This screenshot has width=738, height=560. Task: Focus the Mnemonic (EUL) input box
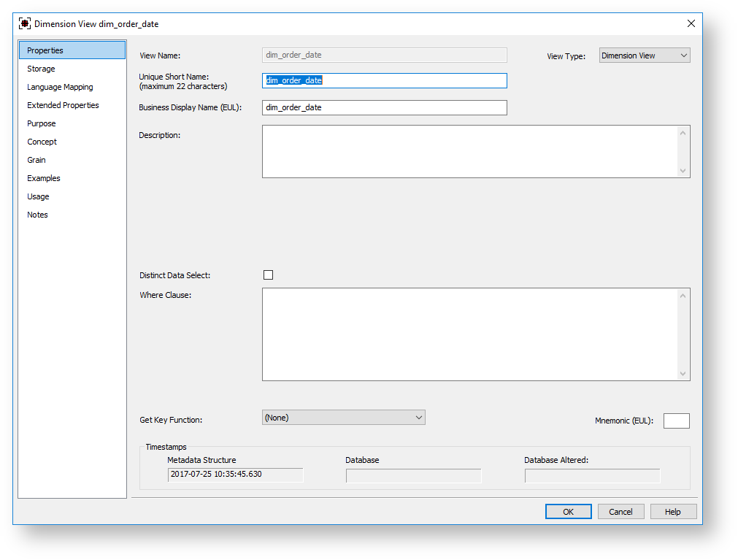tap(676, 421)
